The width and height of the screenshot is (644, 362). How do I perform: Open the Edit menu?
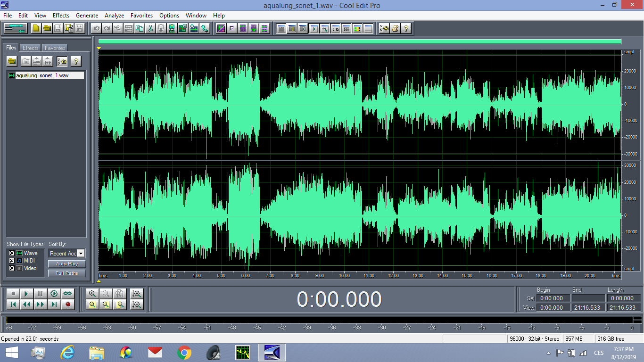(x=23, y=16)
